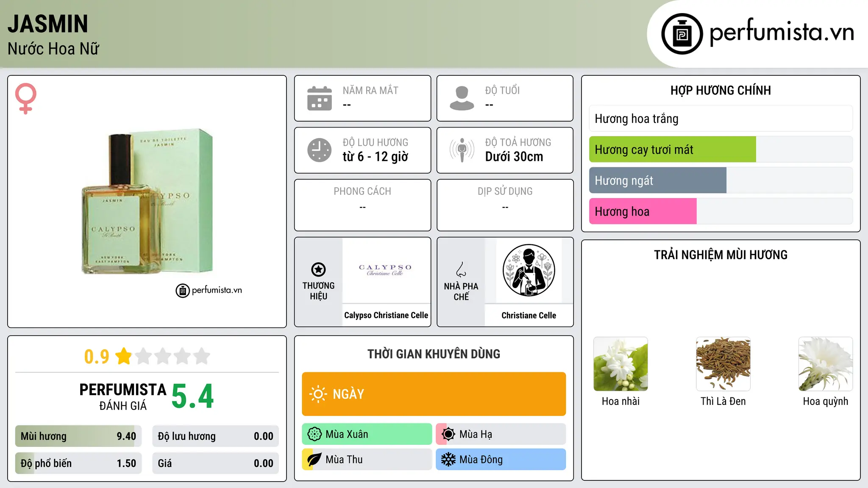868x488 pixels.
Task: Click the Dưới 30cm sillage value
Action: pyautogui.click(x=514, y=157)
